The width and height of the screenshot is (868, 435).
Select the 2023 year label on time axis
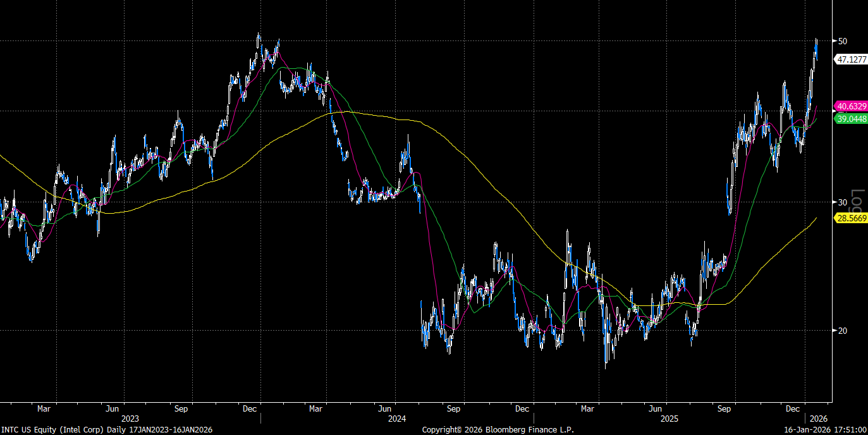point(130,419)
